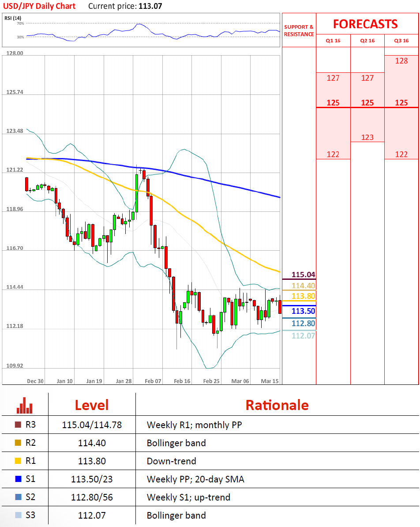Click the red bar chart icon
Viewport: 420px width, 527px height.
(x=25, y=405)
